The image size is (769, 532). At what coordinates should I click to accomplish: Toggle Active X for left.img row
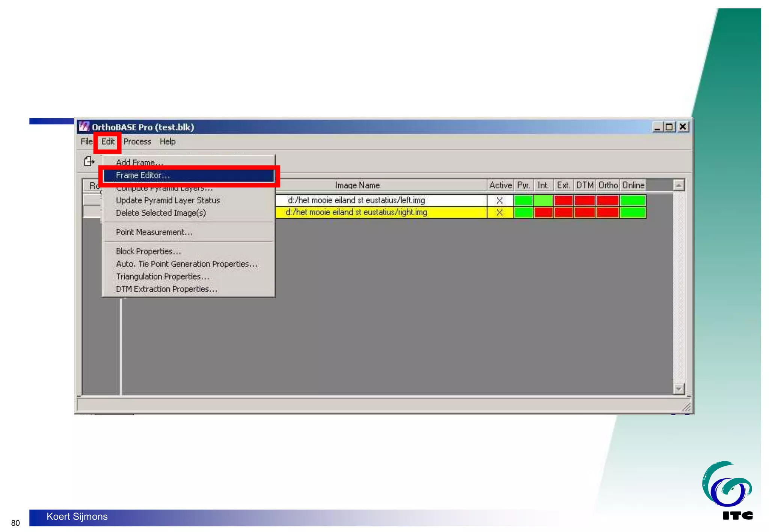[499, 201]
